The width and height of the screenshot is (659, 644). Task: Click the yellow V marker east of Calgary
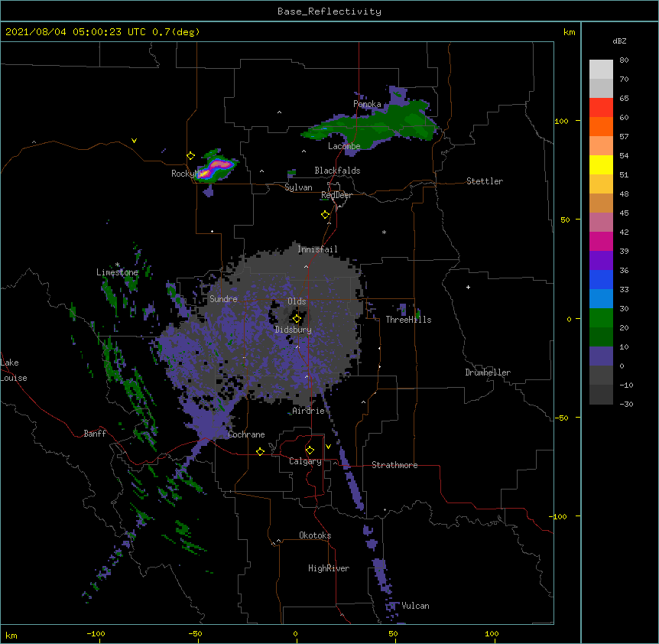tap(328, 447)
